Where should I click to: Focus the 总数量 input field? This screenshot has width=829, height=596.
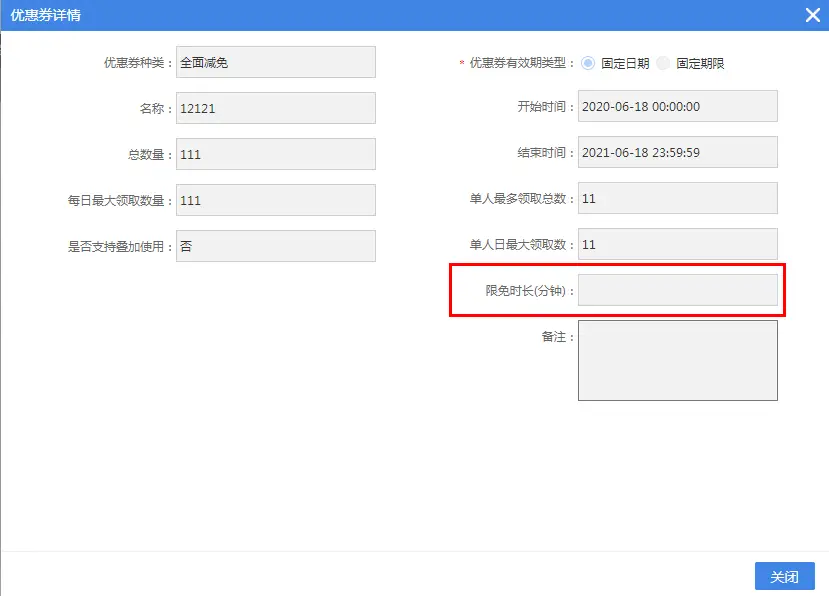275,154
